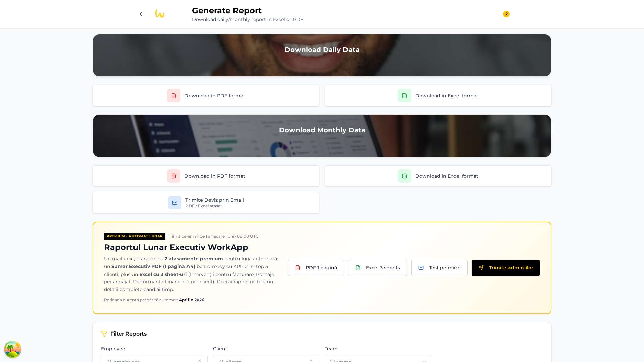Click the Download Daily Data banner
This screenshot has width=644, height=362.
322,55
